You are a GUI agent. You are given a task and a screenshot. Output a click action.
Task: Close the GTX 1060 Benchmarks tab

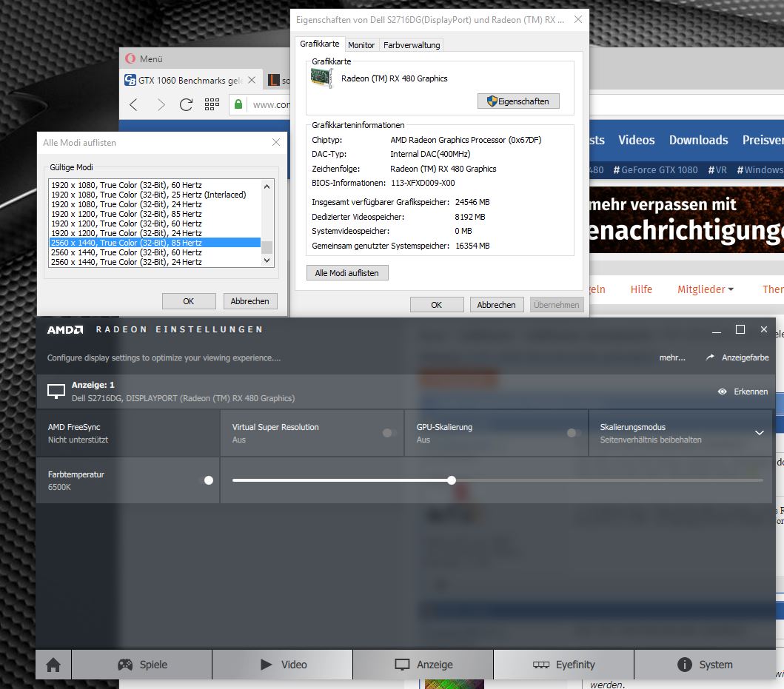pyautogui.click(x=252, y=80)
